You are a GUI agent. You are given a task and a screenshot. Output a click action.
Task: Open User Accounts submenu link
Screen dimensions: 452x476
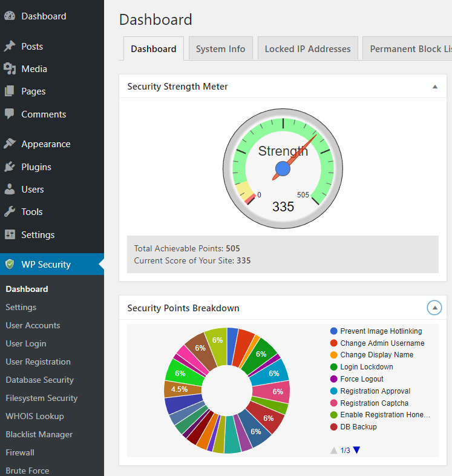point(33,325)
